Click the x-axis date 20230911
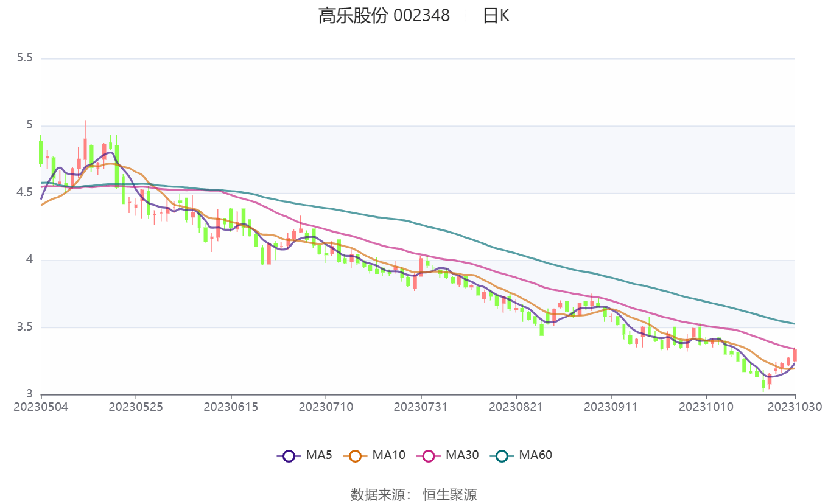 point(611,407)
